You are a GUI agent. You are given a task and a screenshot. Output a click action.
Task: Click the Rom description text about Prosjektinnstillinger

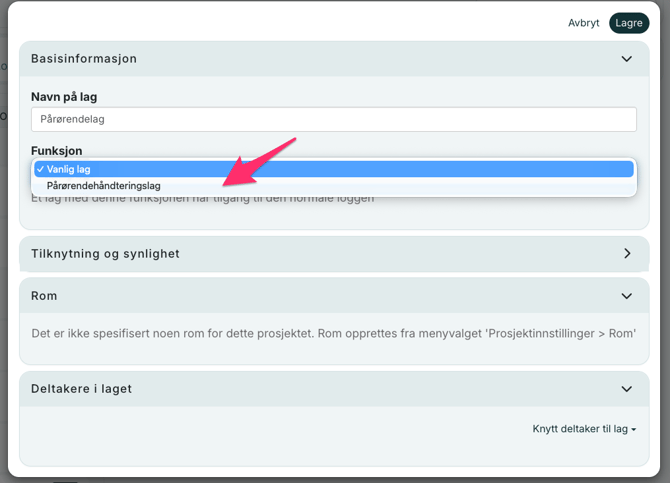click(x=334, y=333)
